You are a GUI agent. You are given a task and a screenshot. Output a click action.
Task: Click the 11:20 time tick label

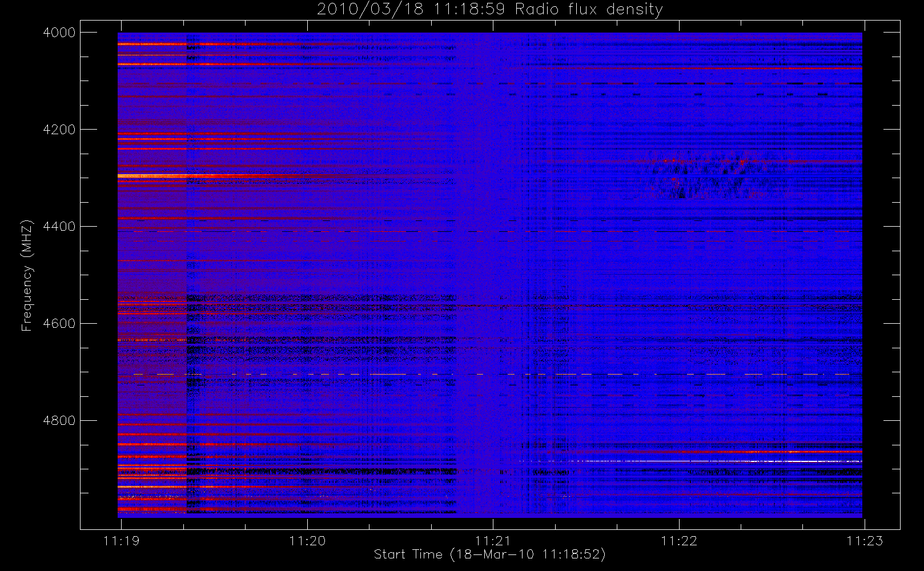click(x=307, y=540)
